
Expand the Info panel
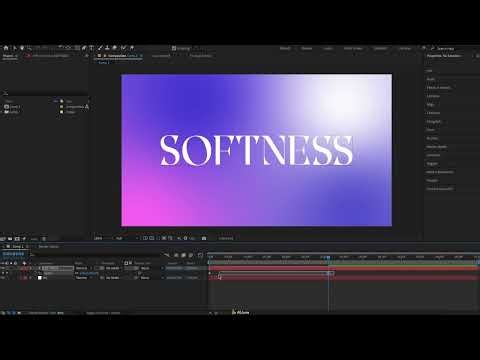click(429, 71)
